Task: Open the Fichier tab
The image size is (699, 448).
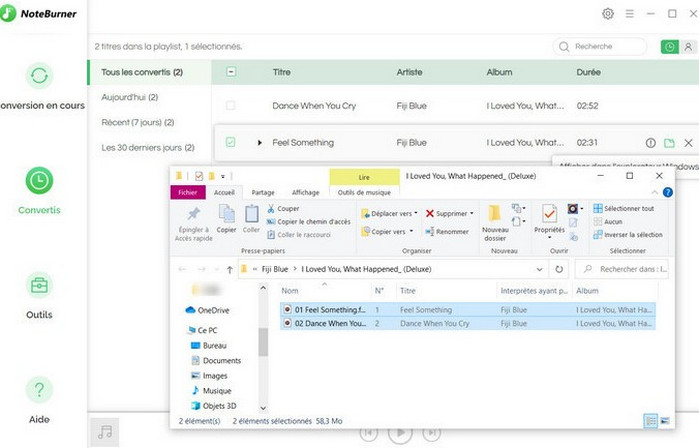Action: 188,192
